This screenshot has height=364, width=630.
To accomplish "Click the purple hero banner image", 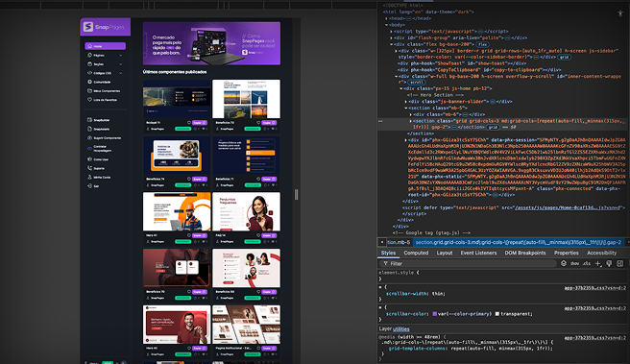I will point(211,43).
